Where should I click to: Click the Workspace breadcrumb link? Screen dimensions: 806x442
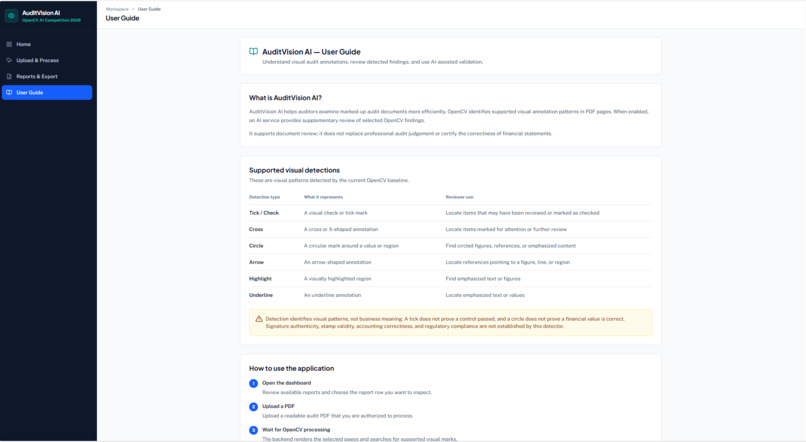coord(117,9)
